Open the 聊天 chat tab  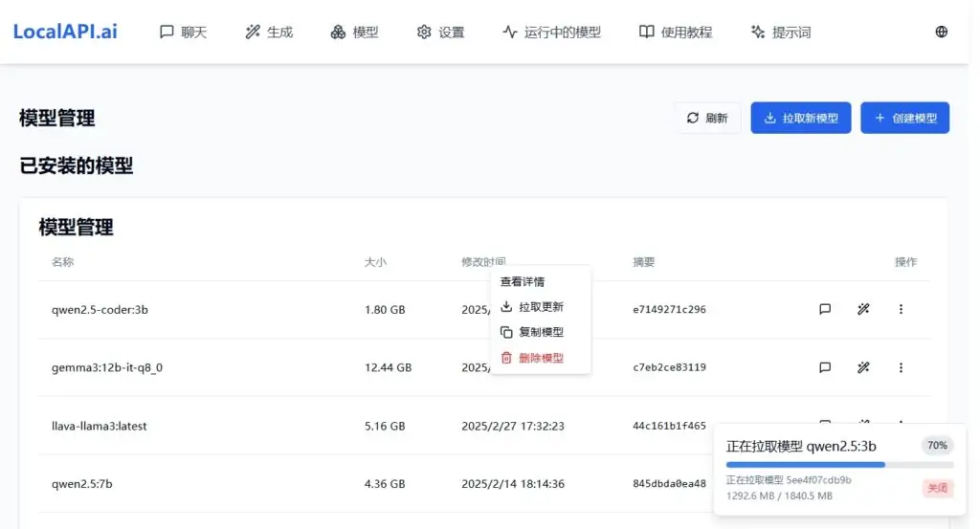point(183,32)
